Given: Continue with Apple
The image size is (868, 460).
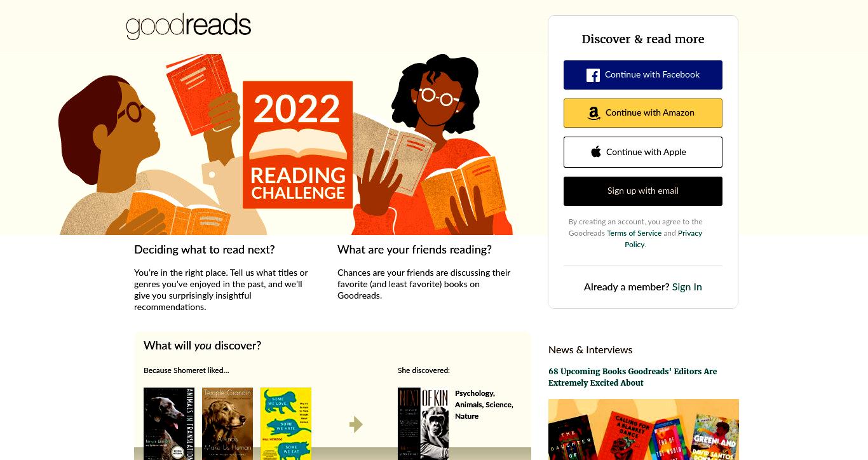Looking at the screenshot, I should [643, 152].
